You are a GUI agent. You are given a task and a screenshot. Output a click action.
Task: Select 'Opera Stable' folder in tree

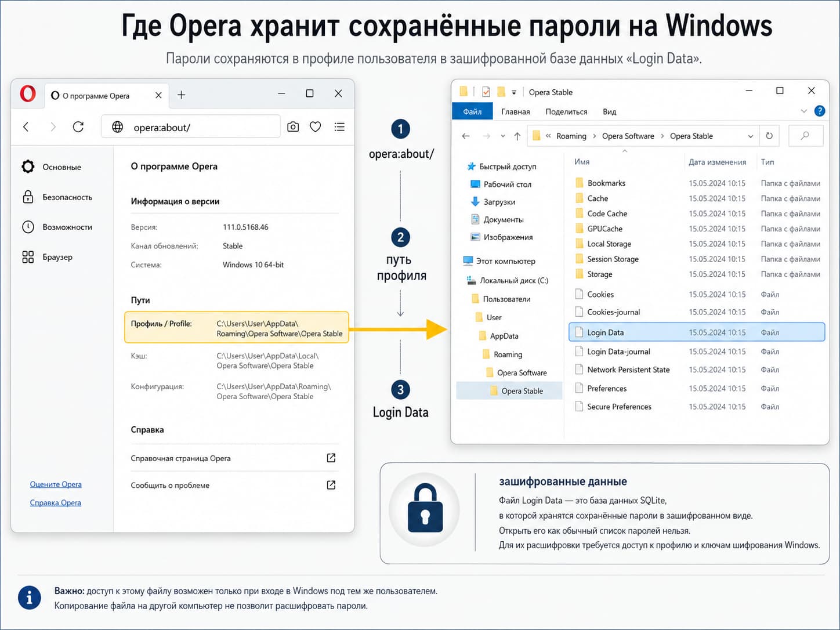[509, 391]
